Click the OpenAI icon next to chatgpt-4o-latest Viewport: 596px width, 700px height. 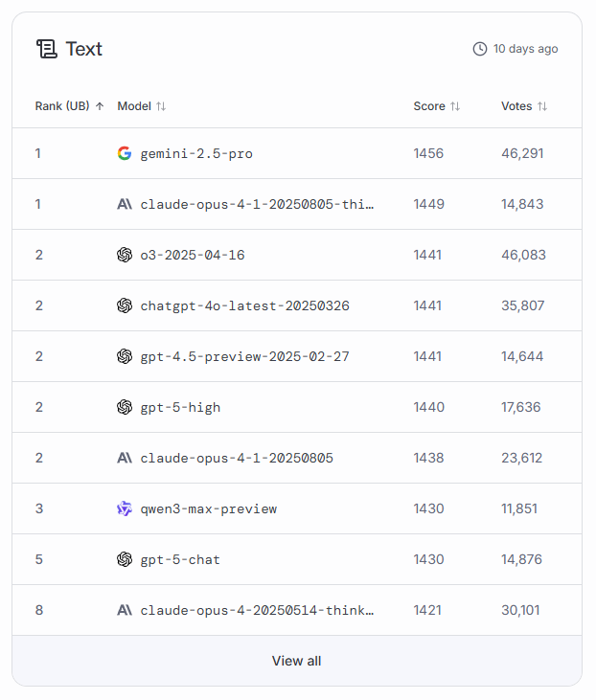coord(125,305)
